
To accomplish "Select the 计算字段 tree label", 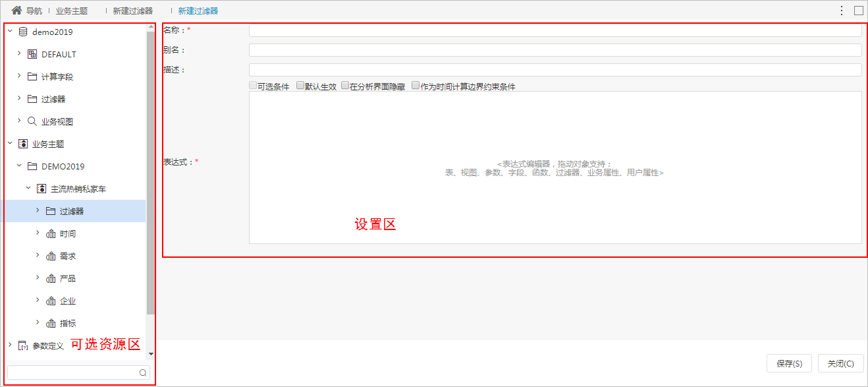I will pos(57,77).
